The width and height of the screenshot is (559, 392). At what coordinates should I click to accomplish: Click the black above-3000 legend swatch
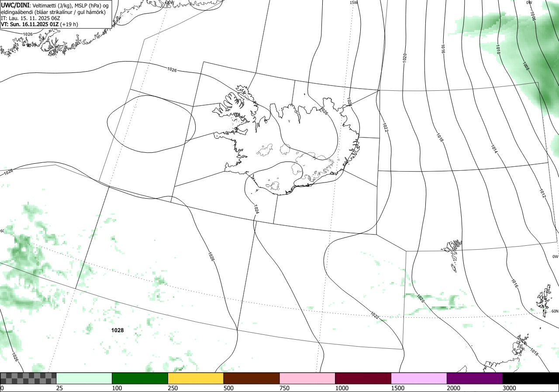click(531, 378)
